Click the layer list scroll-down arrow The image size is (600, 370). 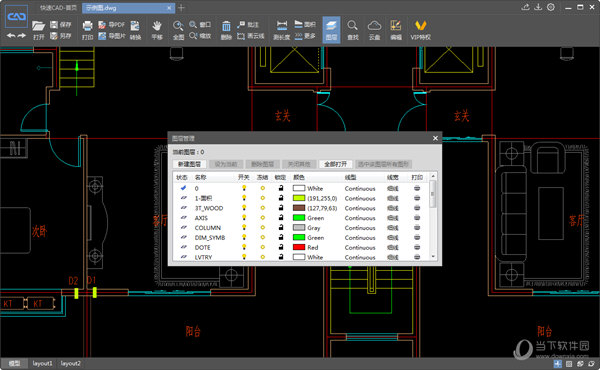(433, 256)
